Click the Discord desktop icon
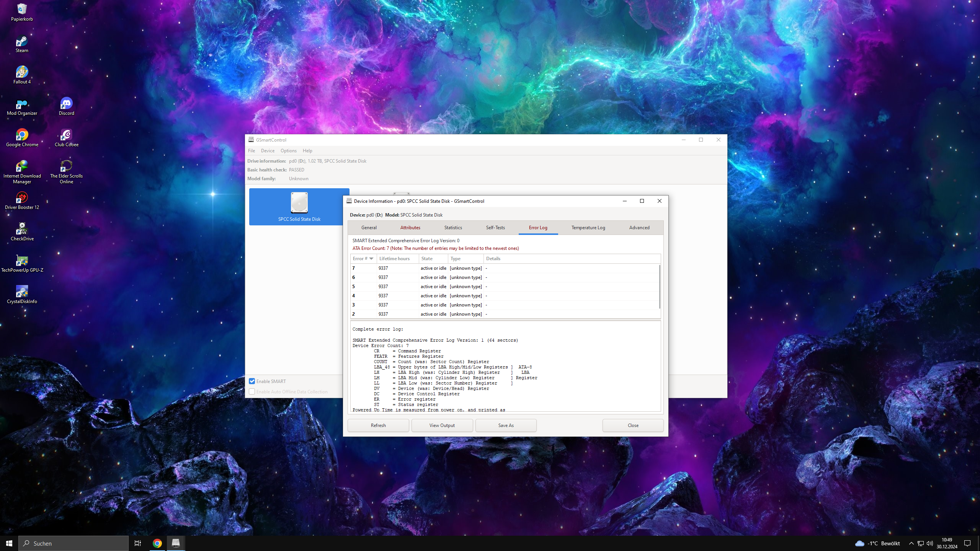This screenshot has height=551, width=980. pos(66,106)
